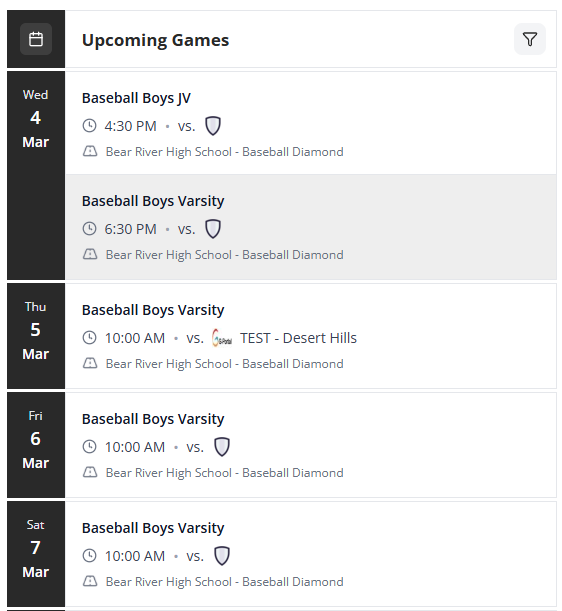Click the TEST - Desert Hills team logo
The height and width of the screenshot is (611, 562).
pos(222,338)
